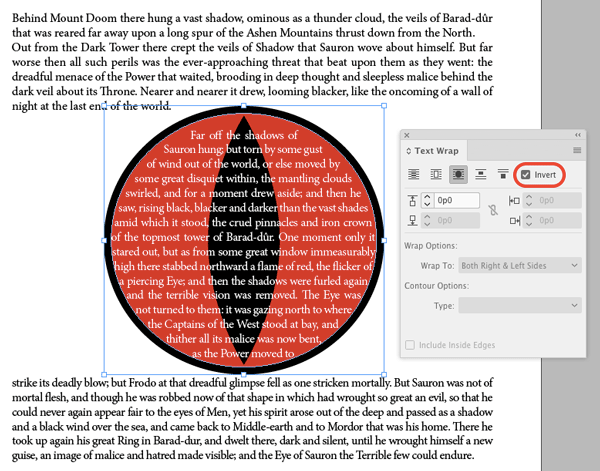Click the Left Offset stepper arrows
Screen dimensions: 600x471
529,200
